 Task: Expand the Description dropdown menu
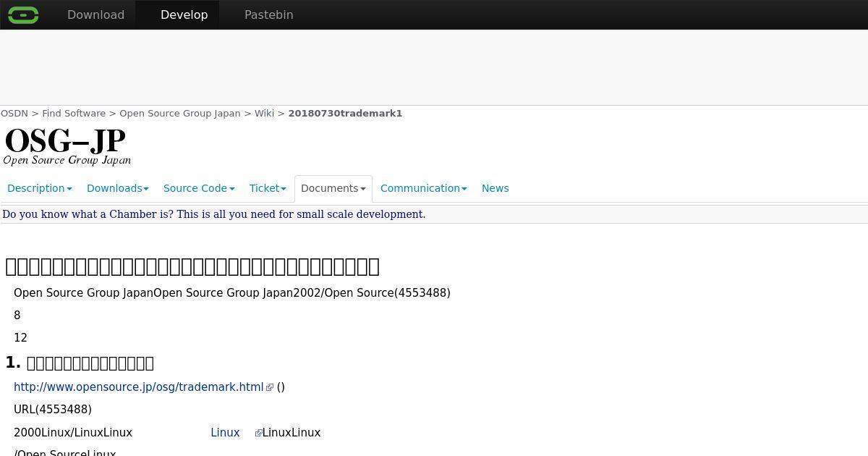[40, 188]
